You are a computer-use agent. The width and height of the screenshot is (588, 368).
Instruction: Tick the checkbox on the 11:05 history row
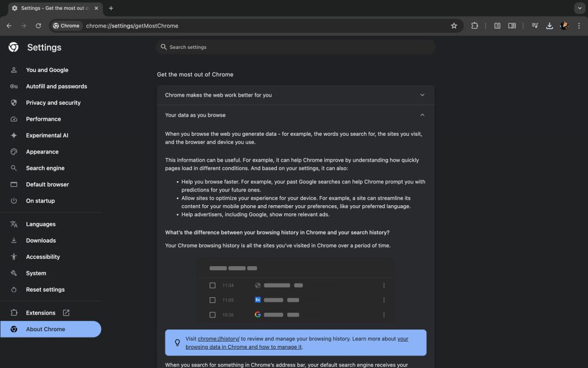click(212, 300)
